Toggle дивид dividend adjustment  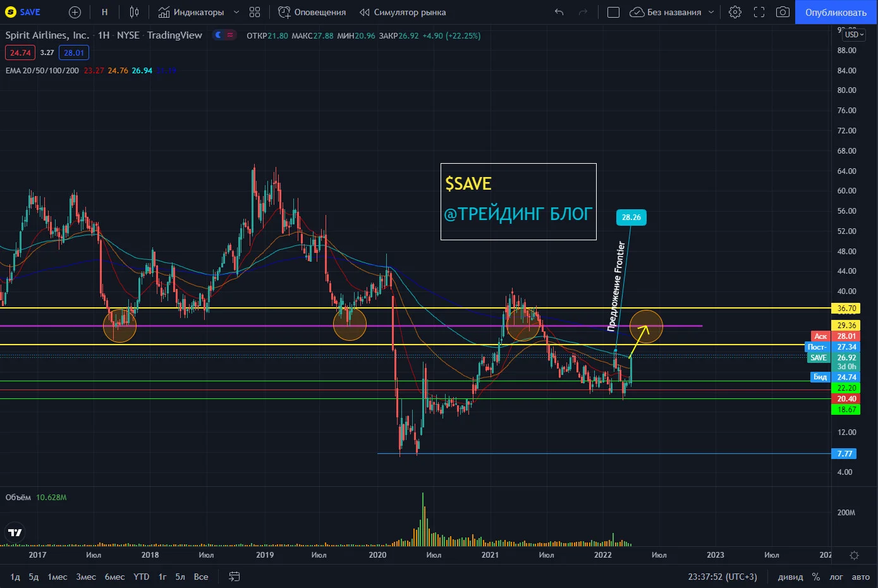[x=790, y=577]
